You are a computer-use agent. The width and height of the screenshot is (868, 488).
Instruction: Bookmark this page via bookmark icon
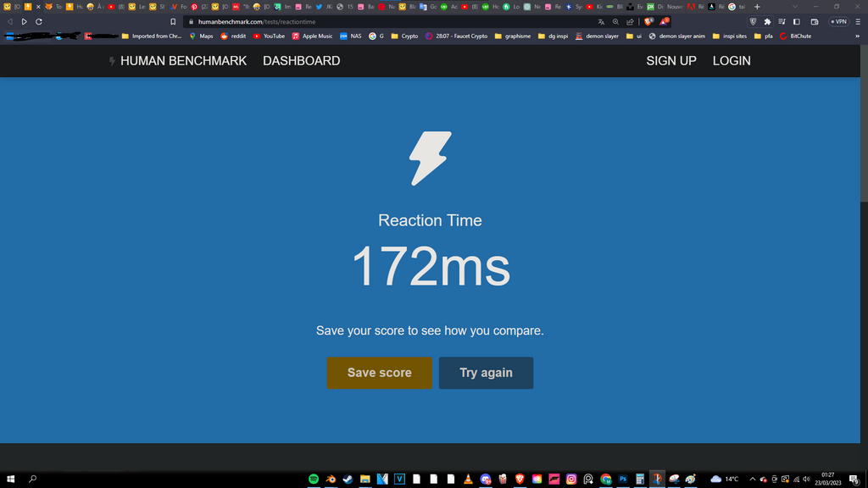pyautogui.click(x=173, y=21)
